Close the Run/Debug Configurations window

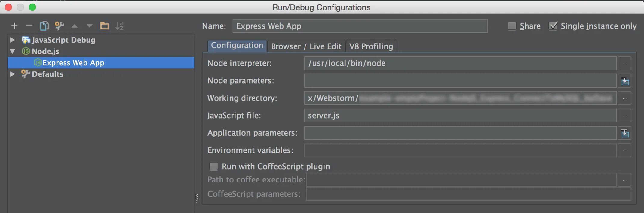click(x=8, y=7)
